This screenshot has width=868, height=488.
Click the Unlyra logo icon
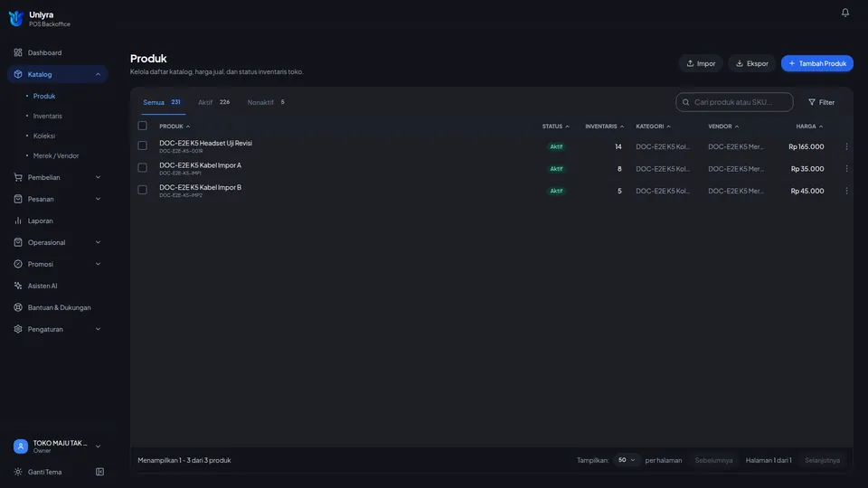[16, 18]
